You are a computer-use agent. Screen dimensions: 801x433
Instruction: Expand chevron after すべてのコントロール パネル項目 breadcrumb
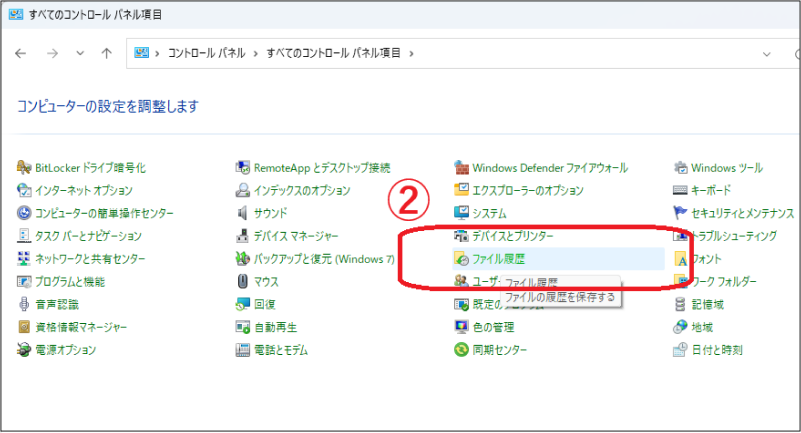[x=411, y=53]
